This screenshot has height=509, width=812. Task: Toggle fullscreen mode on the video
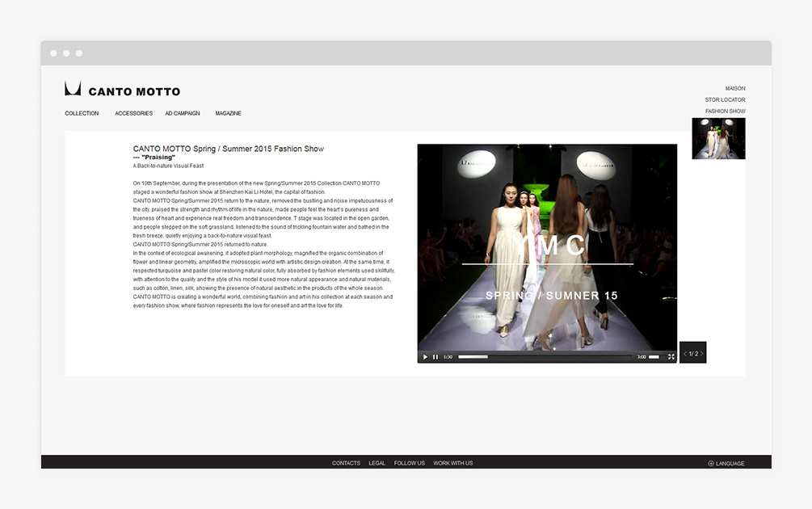(671, 356)
